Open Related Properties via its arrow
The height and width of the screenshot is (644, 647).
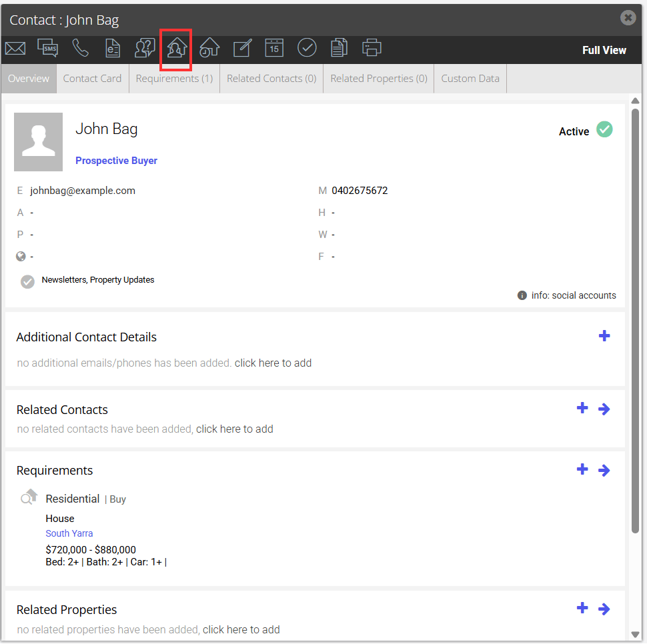[x=604, y=609]
